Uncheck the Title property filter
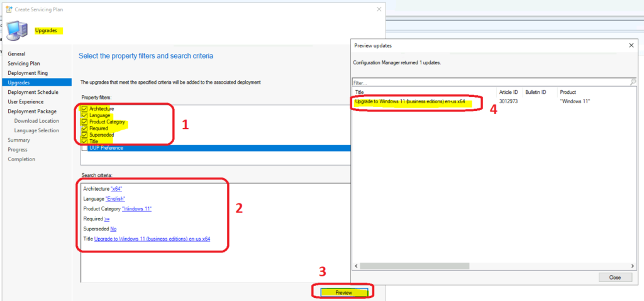Viewport: 644px width, 301px height. (85, 142)
